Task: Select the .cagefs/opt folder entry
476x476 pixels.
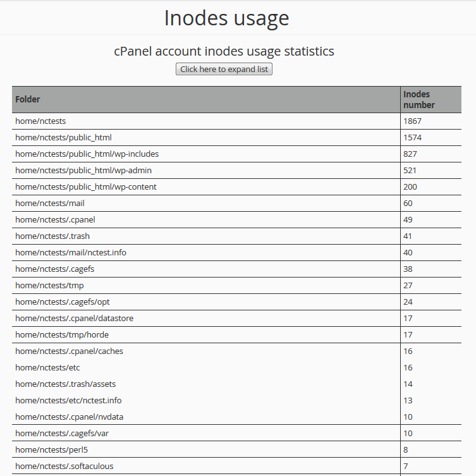Action: 237,302
